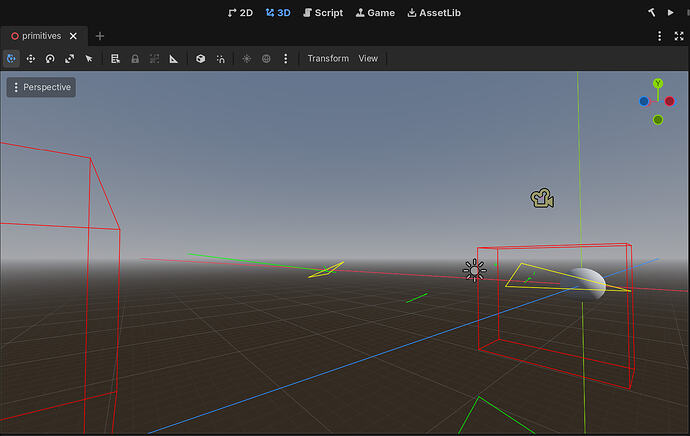690x436 pixels.
Task: Select the directional light sun icon in viewport
Action: point(474,270)
